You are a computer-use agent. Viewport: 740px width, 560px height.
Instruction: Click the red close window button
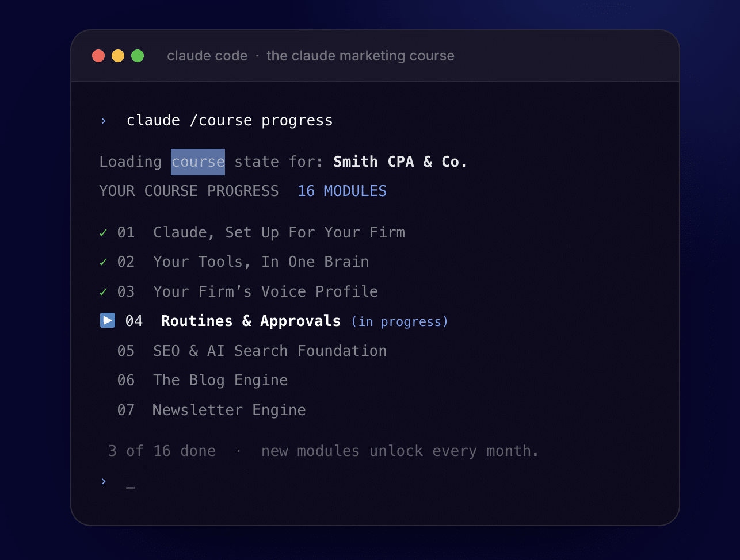98,56
